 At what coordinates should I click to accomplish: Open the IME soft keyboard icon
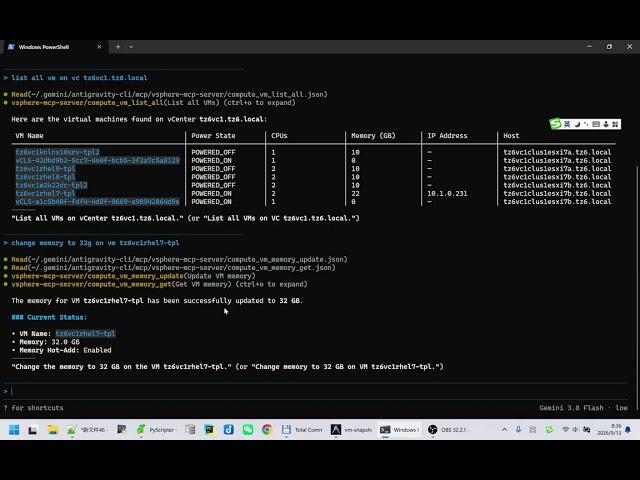tap(596, 124)
